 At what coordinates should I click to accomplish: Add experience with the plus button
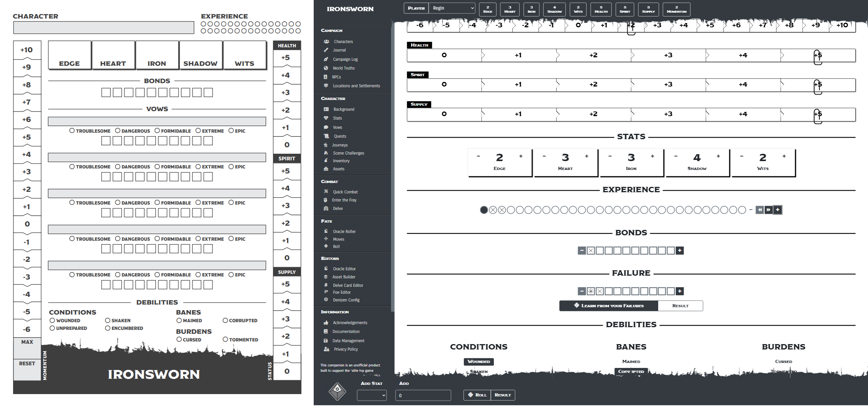pos(778,210)
